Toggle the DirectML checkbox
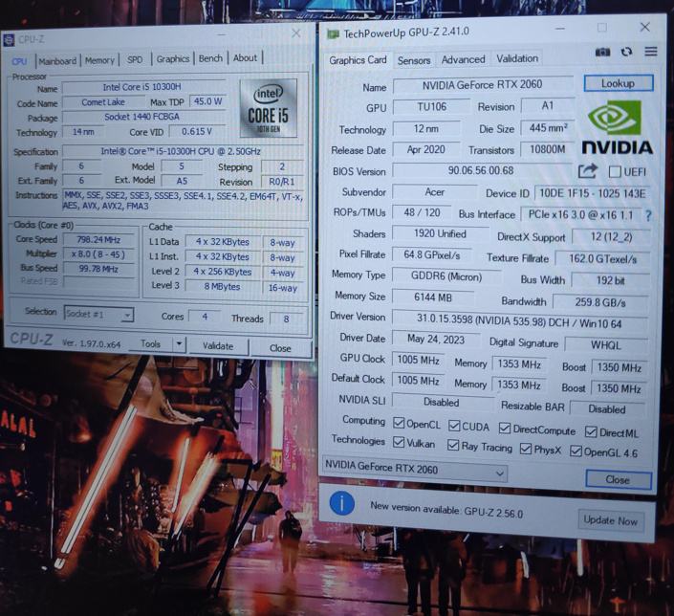 [591, 432]
